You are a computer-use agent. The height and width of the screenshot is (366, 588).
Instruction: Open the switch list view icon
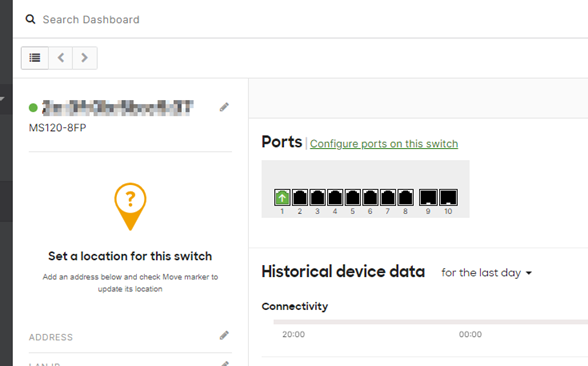point(35,58)
